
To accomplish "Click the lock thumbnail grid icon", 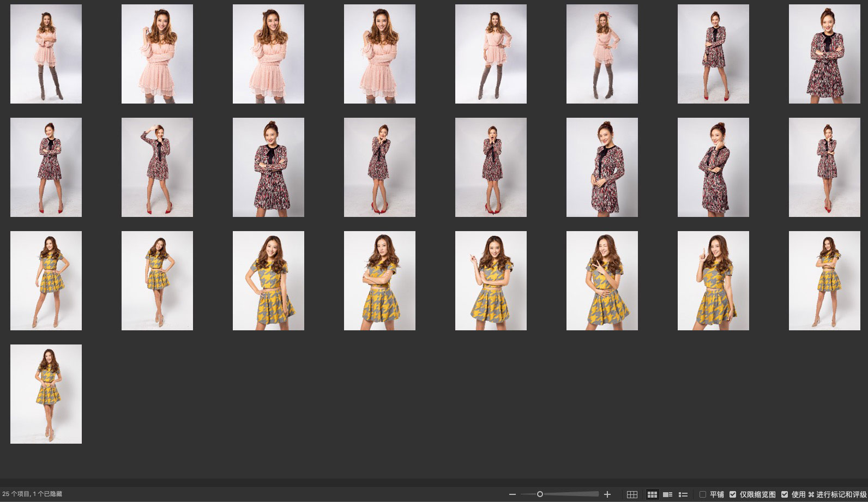I will [632, 494].
